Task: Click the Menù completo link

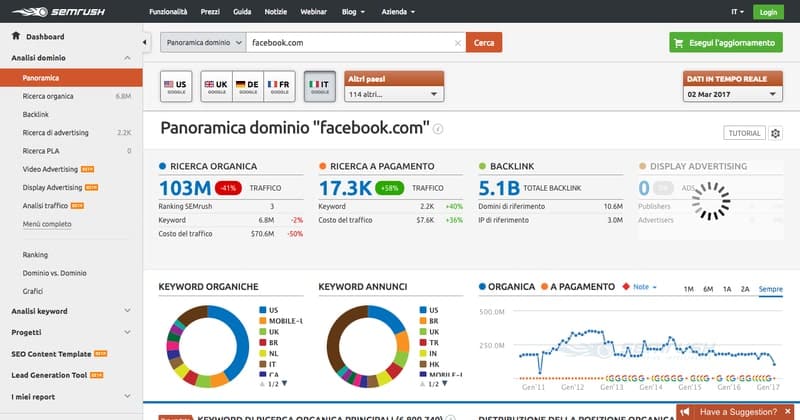Action: pyautogui.click(x=47, y=224)
